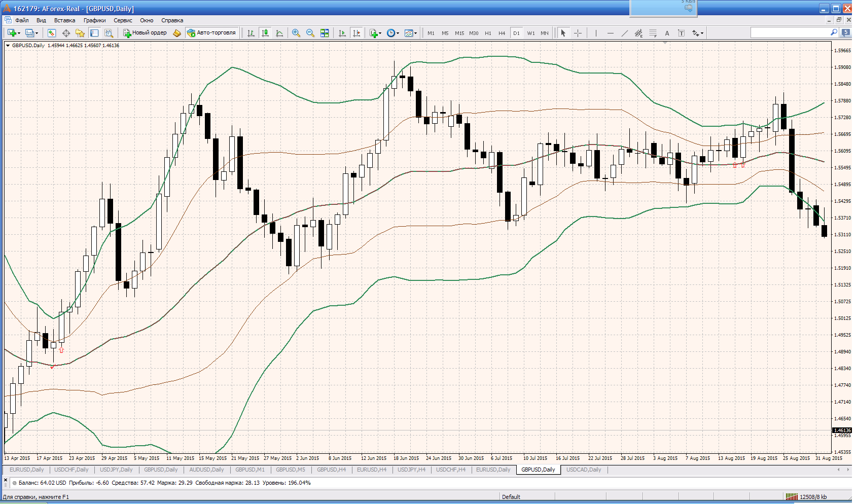Viewport: 856px width, 504px height.
Task: Select the Fibonacci retracement tool
Action: [x=653, y=33]
